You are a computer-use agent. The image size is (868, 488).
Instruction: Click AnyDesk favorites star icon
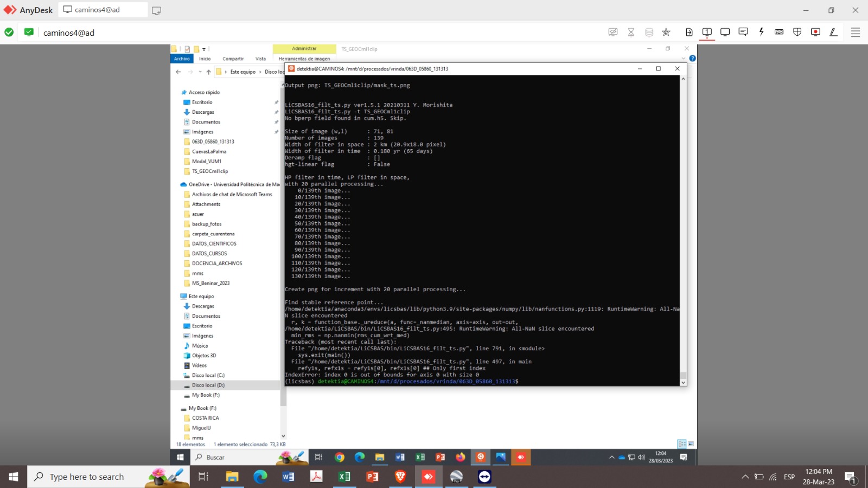(666, 32)
